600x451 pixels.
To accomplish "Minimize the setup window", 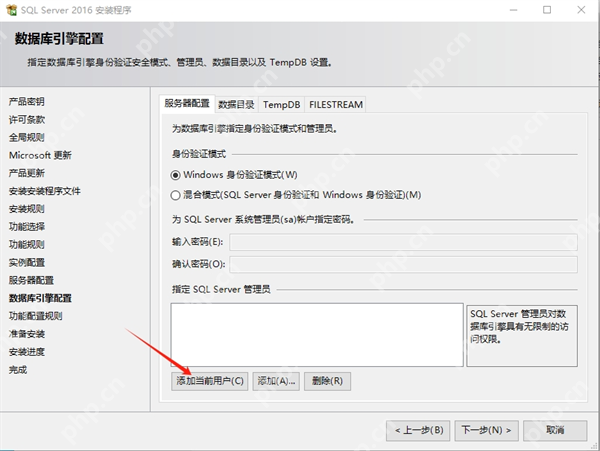I will point(514,10).
